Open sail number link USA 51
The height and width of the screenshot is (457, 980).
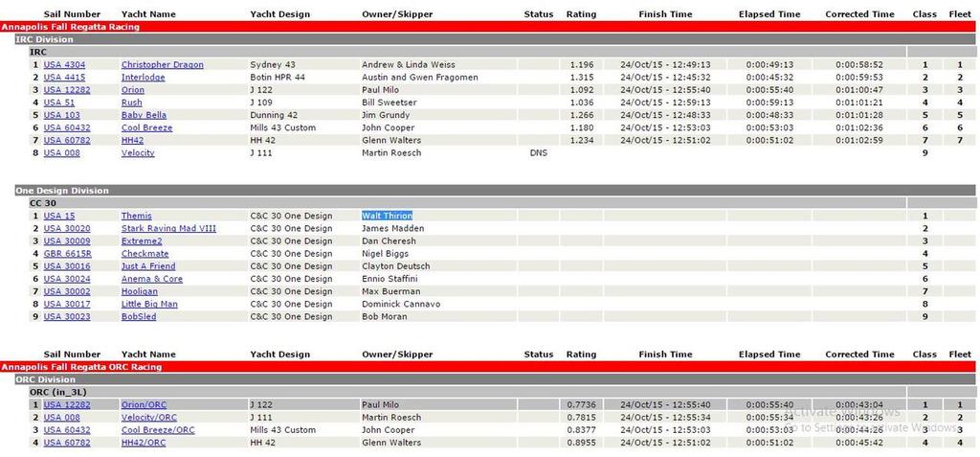tap(59, 103)
